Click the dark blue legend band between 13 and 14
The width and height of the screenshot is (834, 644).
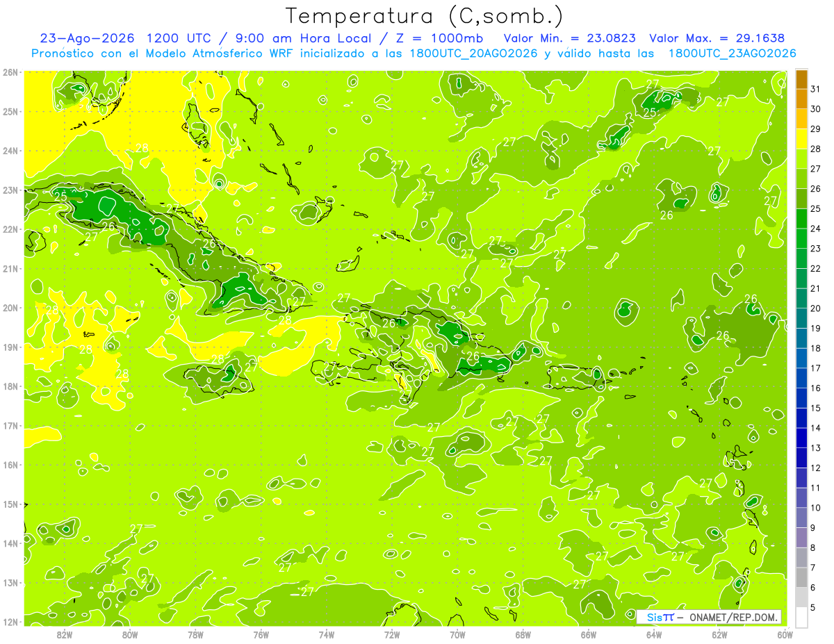click(802, 438)
